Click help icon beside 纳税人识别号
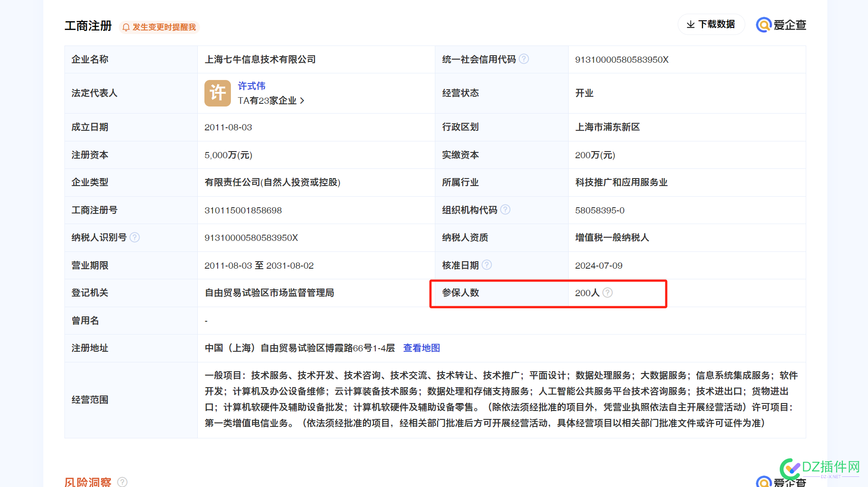868x487 pixels. click(x=135, y=237)
